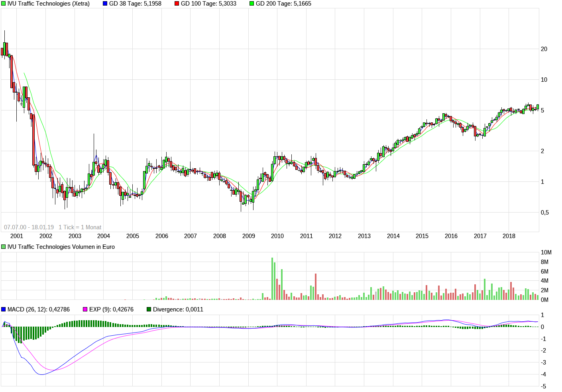Viewport: 562px width, 392px height.
Task: Click the 2013 year label on the time axis
Action: click(364, 236)
